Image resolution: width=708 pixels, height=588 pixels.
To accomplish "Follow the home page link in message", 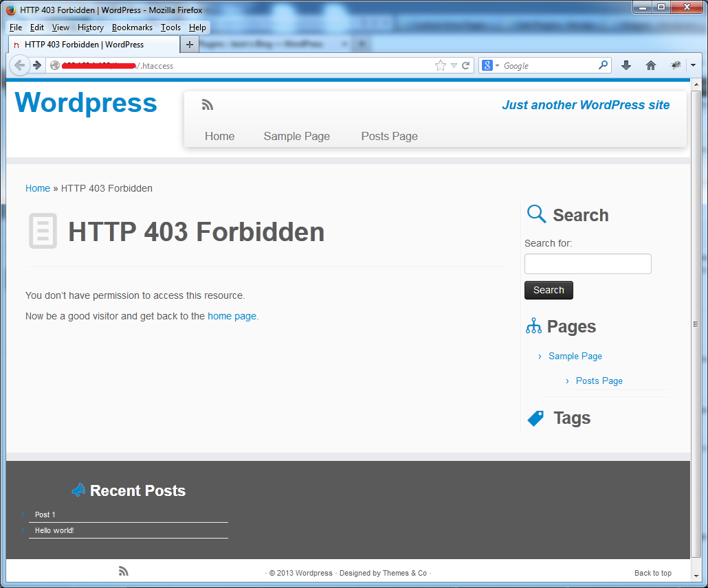I will coord(232,316).
